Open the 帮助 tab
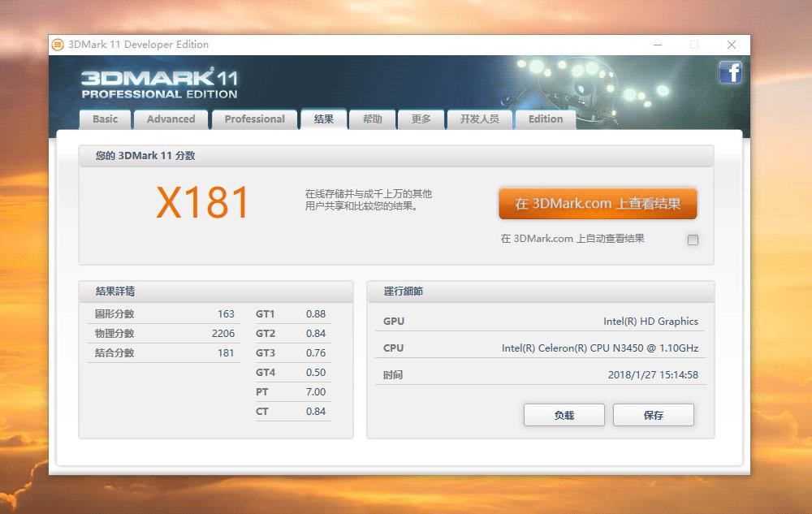Image resolution: width=812 pixels, height=514 pixels. pos(372,119)
